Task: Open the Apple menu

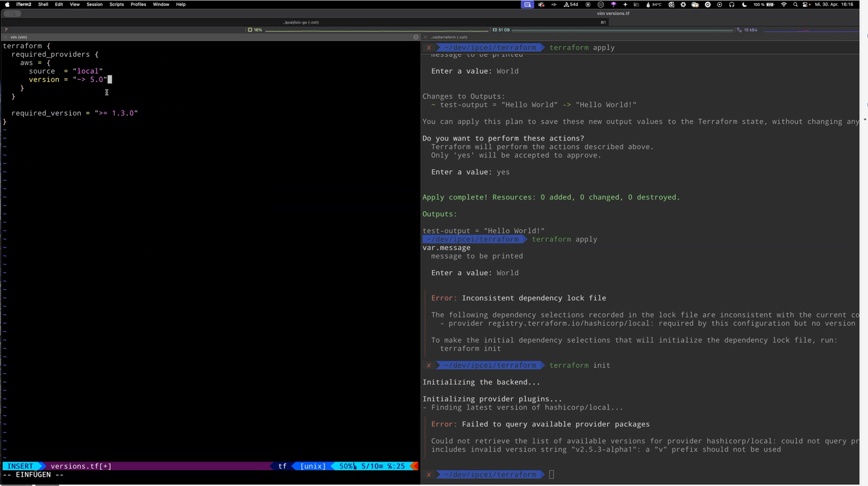Action: pos(7,4)
